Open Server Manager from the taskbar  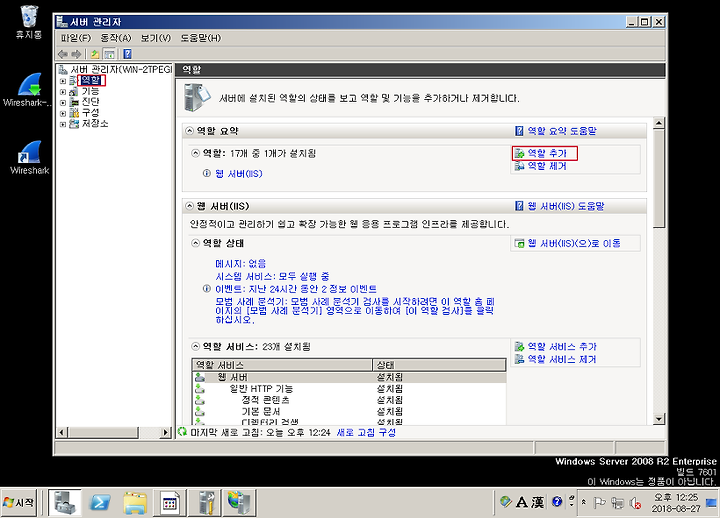point(65,502)
